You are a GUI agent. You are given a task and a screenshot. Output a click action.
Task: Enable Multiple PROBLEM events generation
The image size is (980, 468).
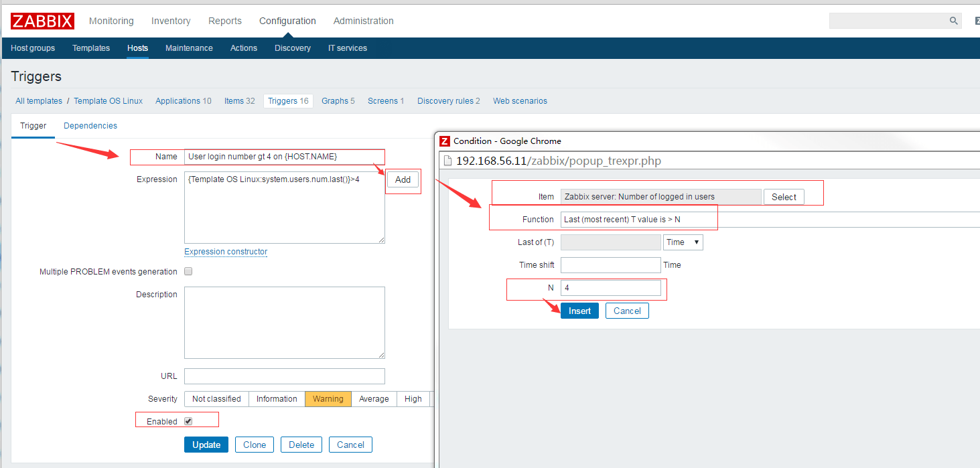tap(188, 270)
